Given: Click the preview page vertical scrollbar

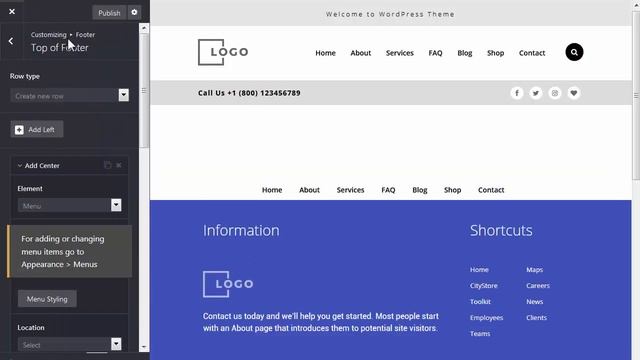Looking at the screenshot, I should click(x=636, y=95).
